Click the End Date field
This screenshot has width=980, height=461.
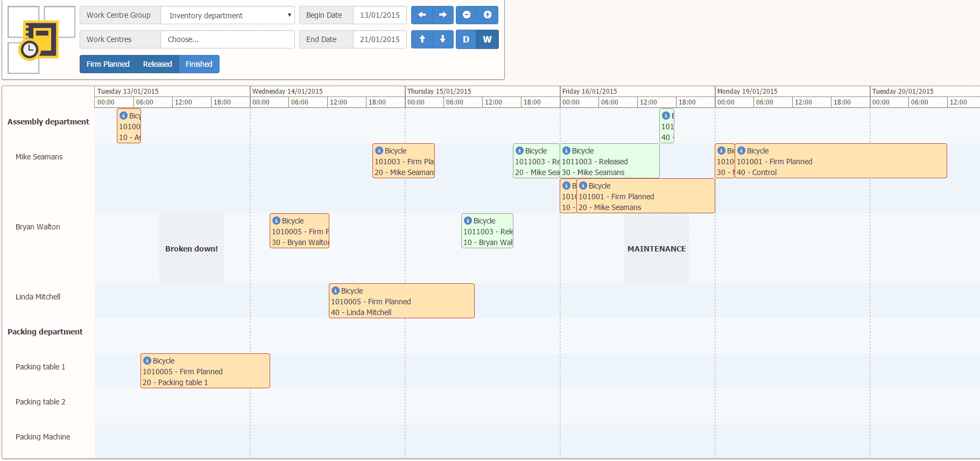380,39
